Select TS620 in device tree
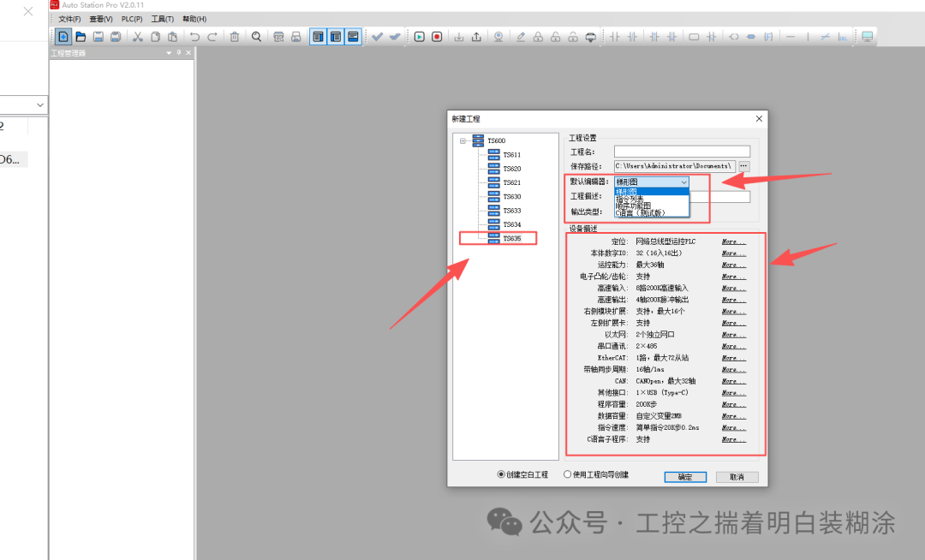The width and height of the screenshot is (925, 560). (x=512, y=169)
